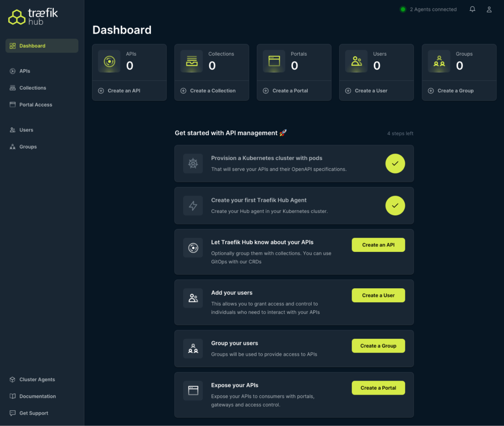Click the Kubernetes wheel step icon
This screenshot has width=504, height=426.
click(x=193, y=163)
